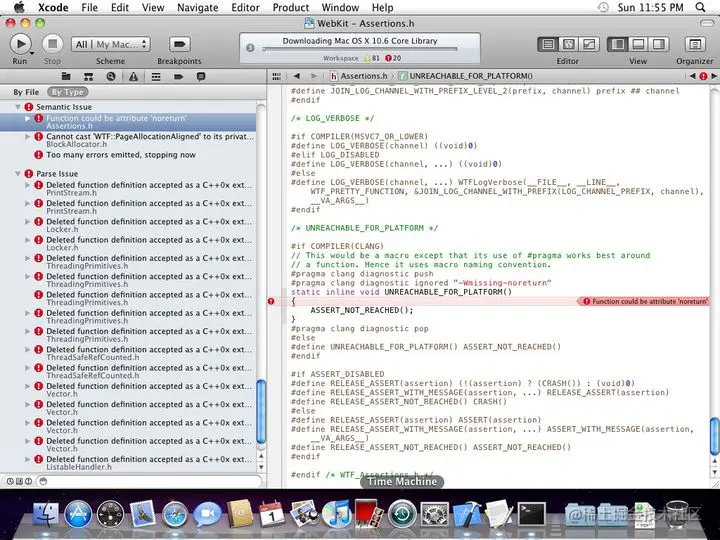Click the editor vertical scrollbar thumb

(x=714, y=435)
